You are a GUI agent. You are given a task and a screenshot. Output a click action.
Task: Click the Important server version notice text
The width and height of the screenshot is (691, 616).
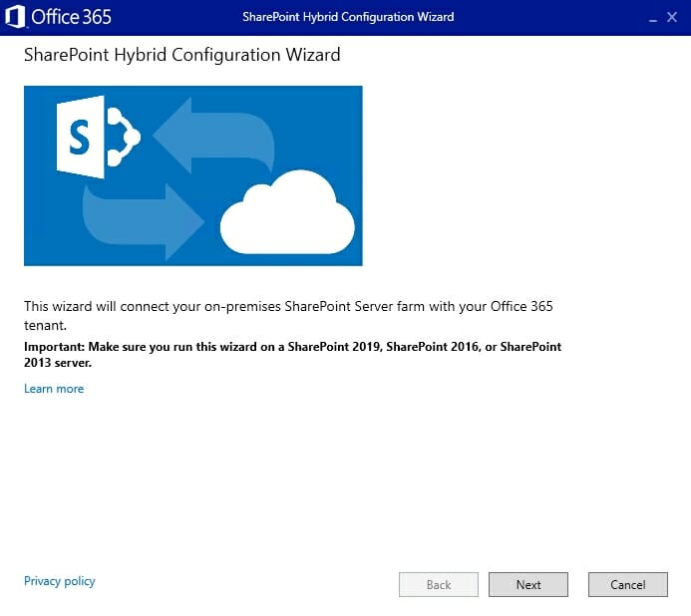[x=292, y=355]
